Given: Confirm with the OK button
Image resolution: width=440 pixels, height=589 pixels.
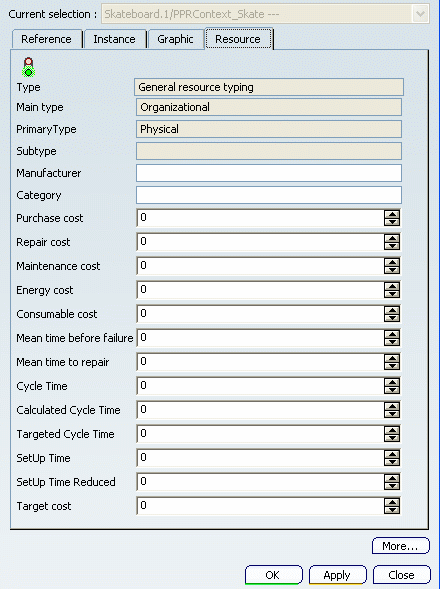Looking at the screenshot, I should point(274,575).
